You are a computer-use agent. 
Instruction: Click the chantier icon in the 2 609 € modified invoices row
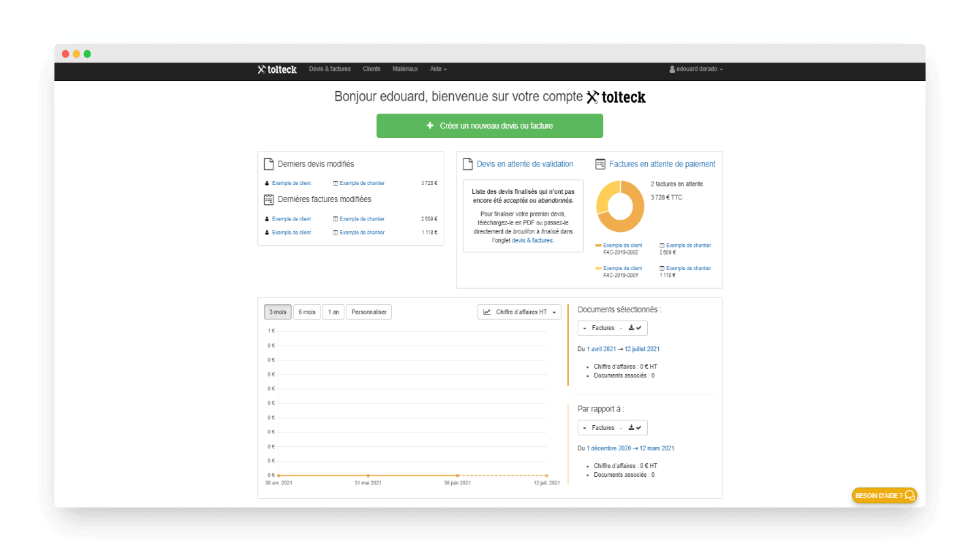click(x=336, y=219)
